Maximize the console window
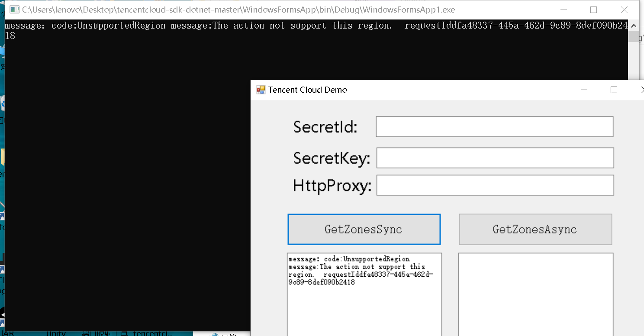The width and height of the screenshot is (644, 336). pyautogui.click(x=593, y=10)
